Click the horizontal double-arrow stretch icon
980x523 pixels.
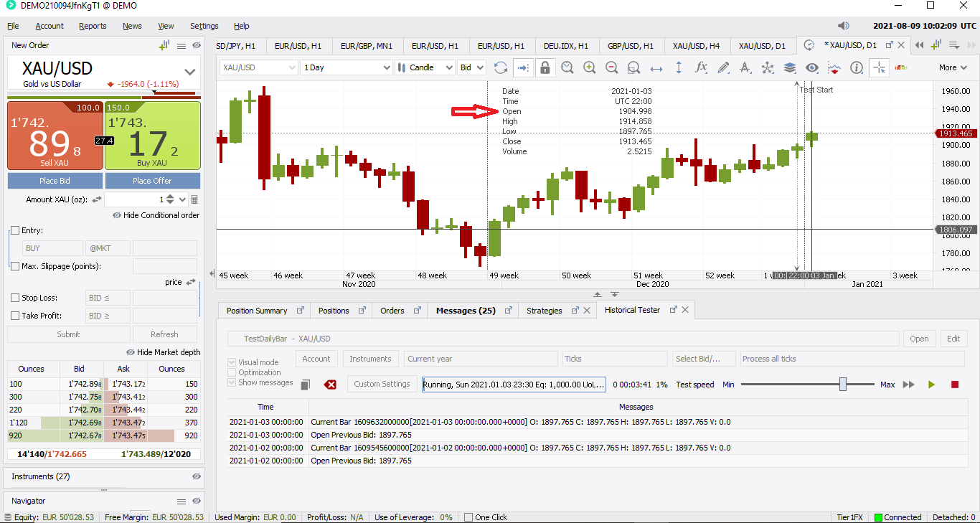(656, 67)
